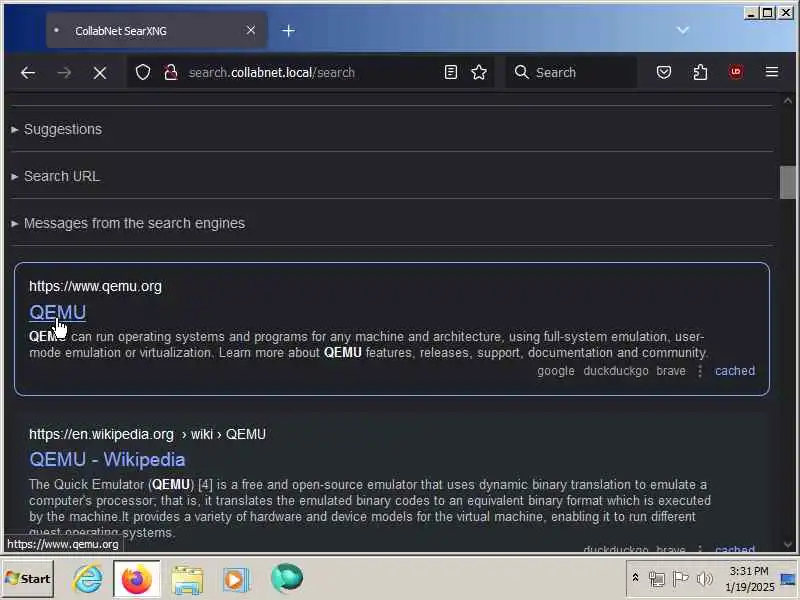Click the scroll up arrow of scrollbar
Image resolution: width=800 pixels, height=600 pixels.
(x=788, y=101)
